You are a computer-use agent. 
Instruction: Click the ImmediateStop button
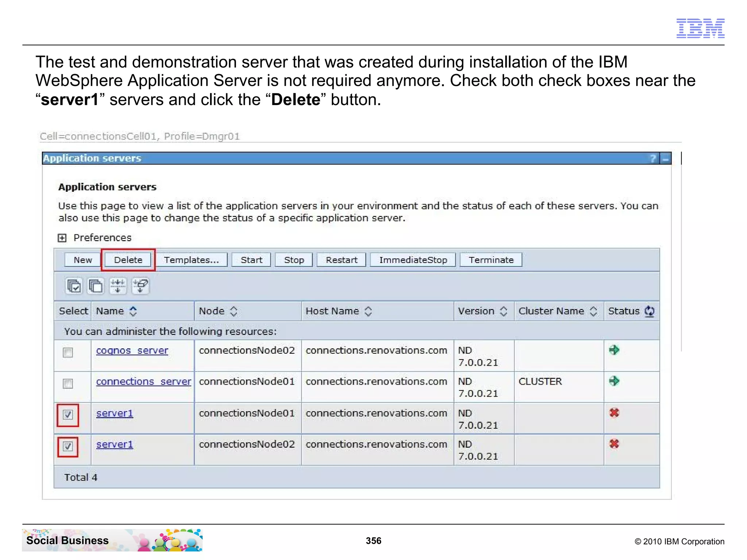point(413,260)
